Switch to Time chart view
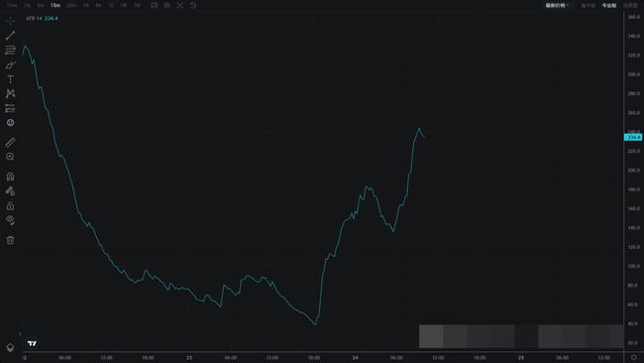 click(12, 5)
